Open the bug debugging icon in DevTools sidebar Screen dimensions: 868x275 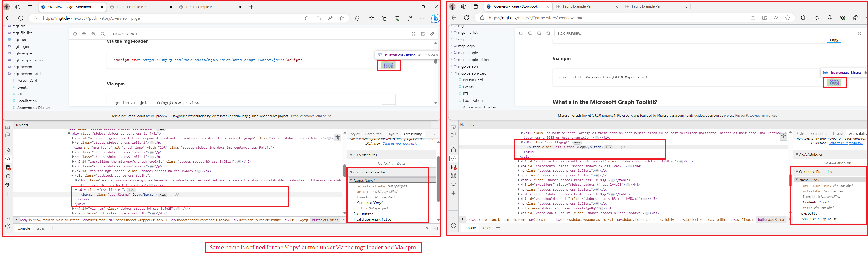pos(7,176)
